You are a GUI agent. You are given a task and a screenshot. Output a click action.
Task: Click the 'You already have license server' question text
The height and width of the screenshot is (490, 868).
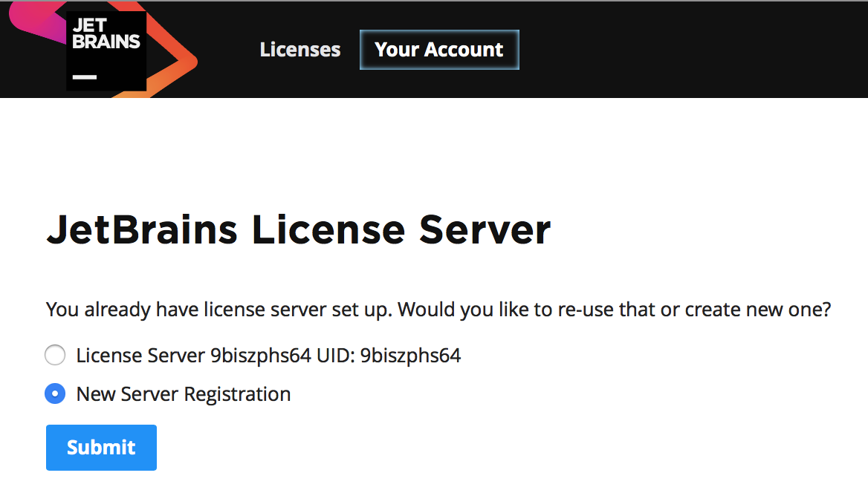[438, 310]
